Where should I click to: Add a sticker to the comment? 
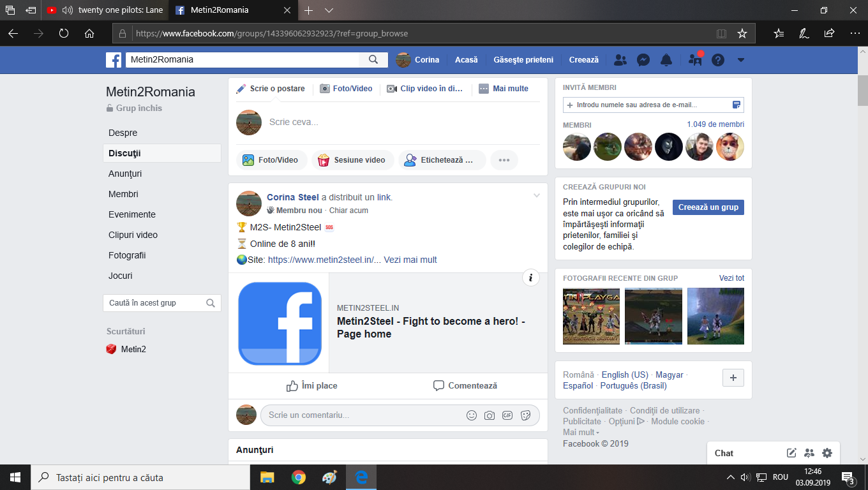[525, 415]
